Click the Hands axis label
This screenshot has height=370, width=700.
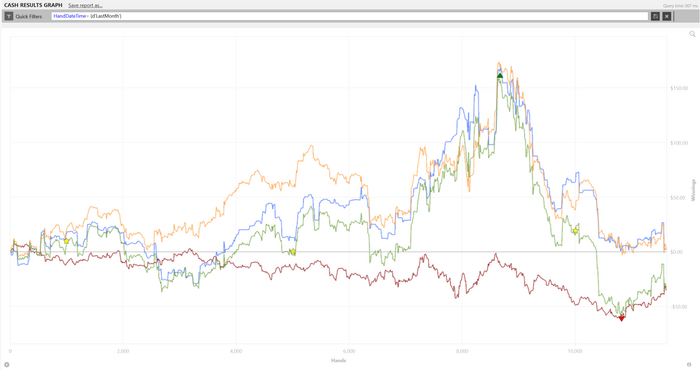click(x=338, y=360)
